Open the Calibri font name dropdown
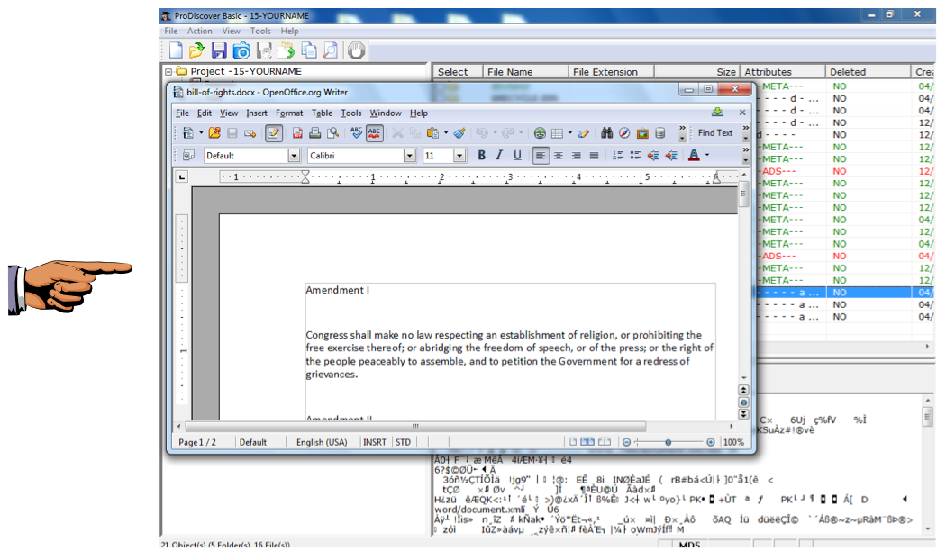 410,156
